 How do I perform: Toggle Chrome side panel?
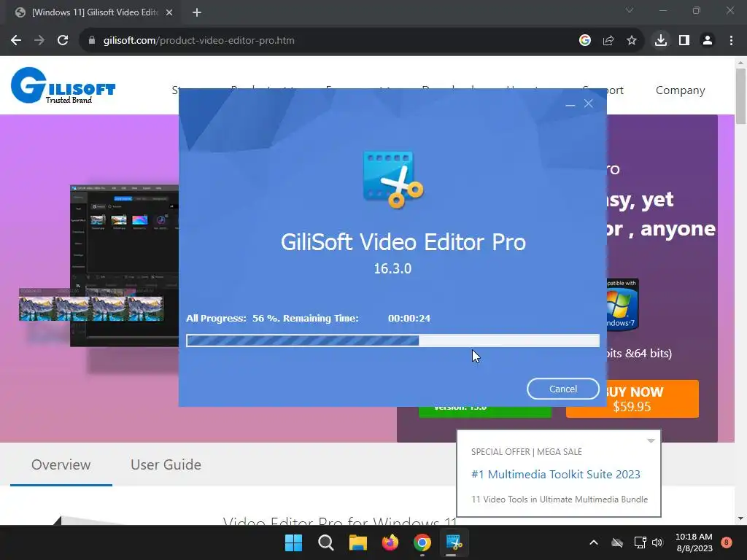pyautogui.click(x=684, y=41)
